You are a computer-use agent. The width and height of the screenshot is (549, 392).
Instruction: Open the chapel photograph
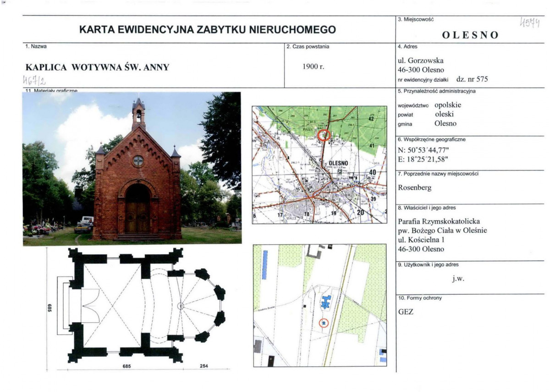pyautogui.click(x=132, y=169)
